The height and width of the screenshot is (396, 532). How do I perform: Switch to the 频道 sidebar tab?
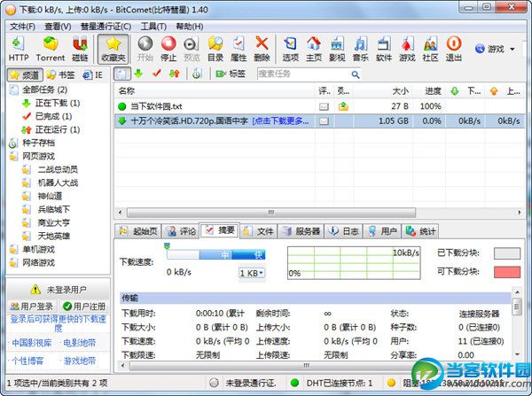25,75
